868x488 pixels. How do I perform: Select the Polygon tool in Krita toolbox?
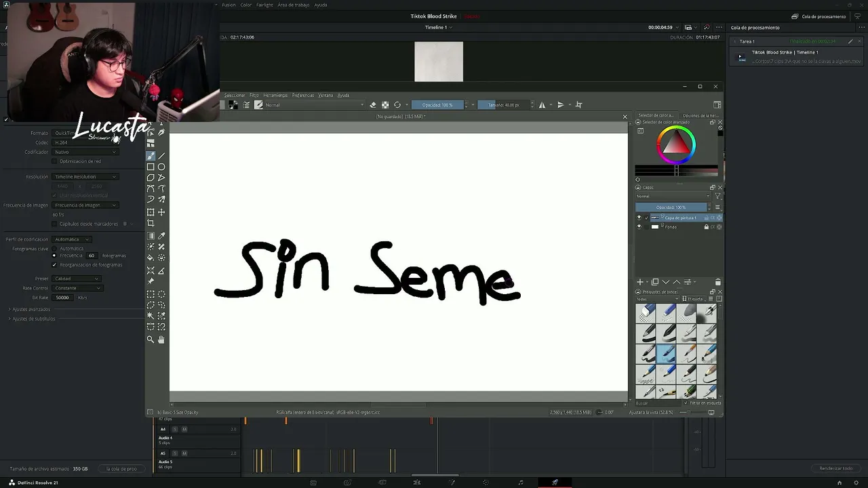[151, 178]
